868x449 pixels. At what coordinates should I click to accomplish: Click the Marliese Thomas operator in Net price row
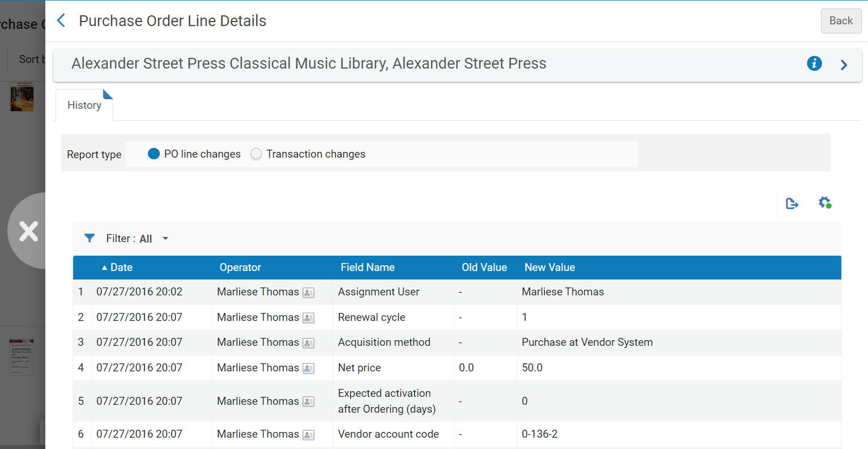point(258,368)
